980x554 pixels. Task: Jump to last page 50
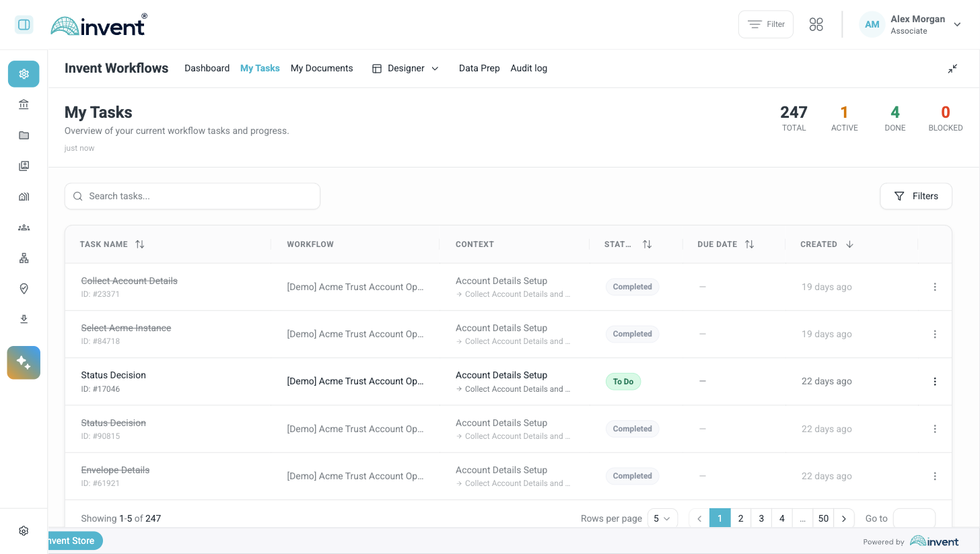[x=823, y=518]
